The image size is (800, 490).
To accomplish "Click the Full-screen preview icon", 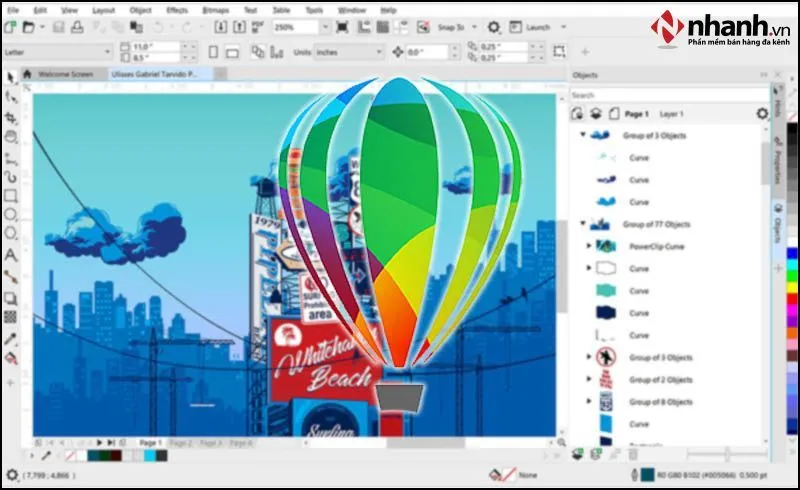I will 342,27.
